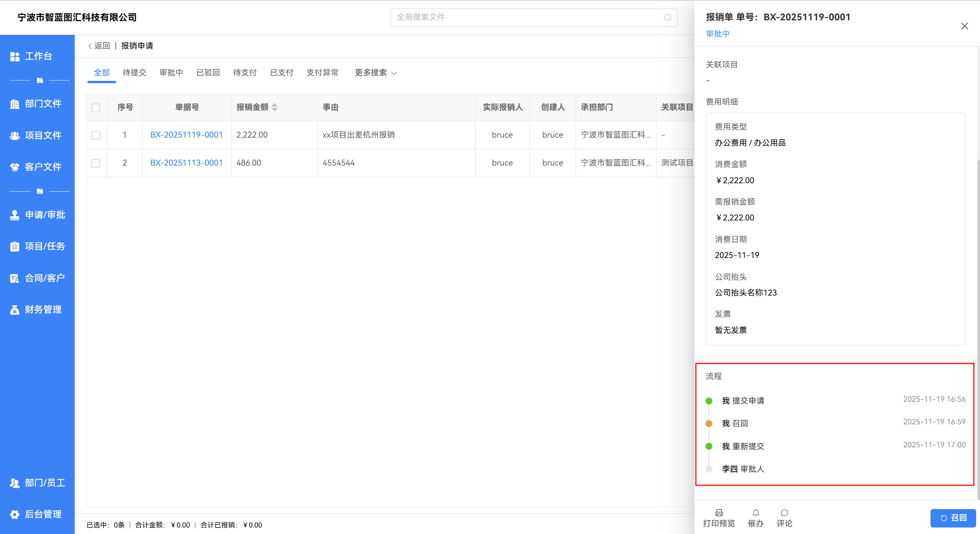
Task: Expand the 更多搜索 dropdown
Action: (x=375, y=73)
